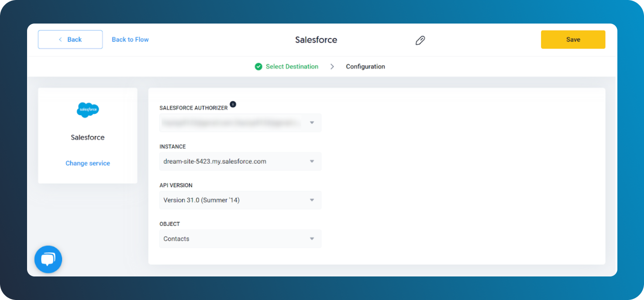Click the Back button
The image size is (644, 300).
pyautogui.click(x=70, y=39)
